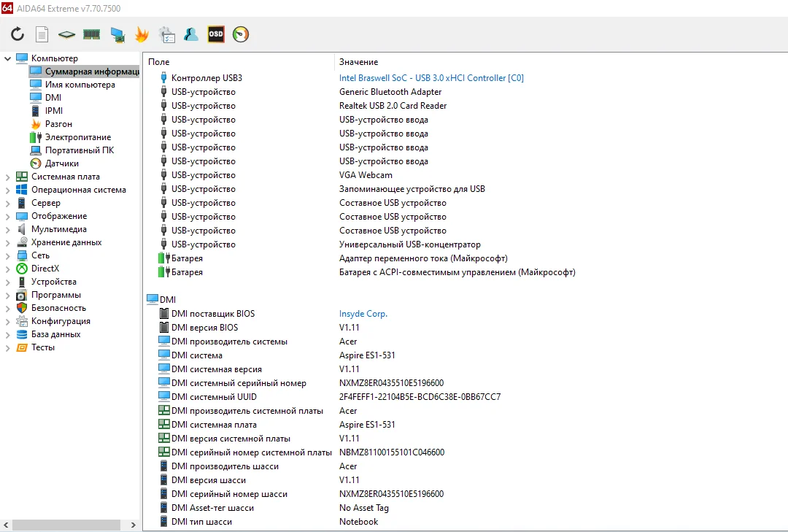Open Intel Braswell SoC USB 3.0 controller link
The width and height of the screenshot is (788, 532).
[431, 78]
